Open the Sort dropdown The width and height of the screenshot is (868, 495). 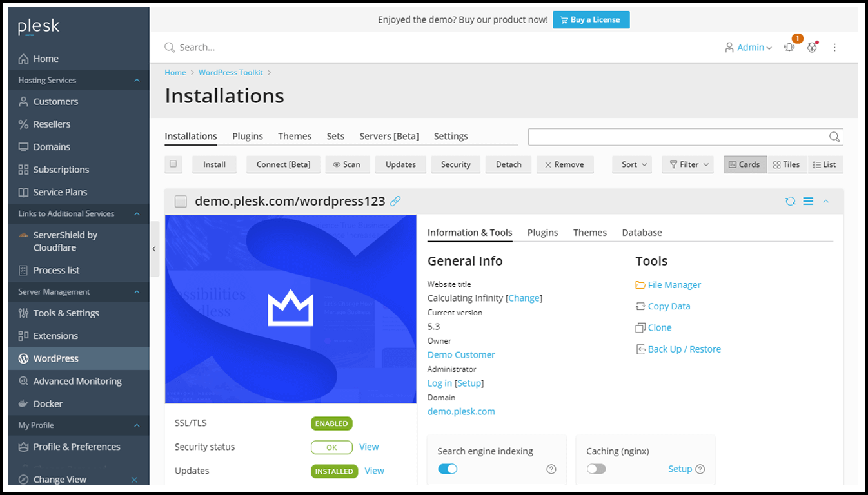(632, 164)
